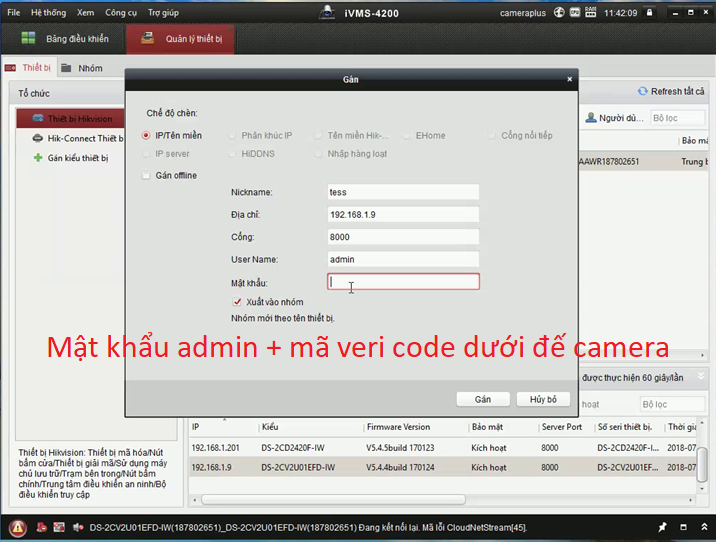Click the alarm warning icon in status bar
716x542 pixels.
pyautogui.click(x=17, y=528)
